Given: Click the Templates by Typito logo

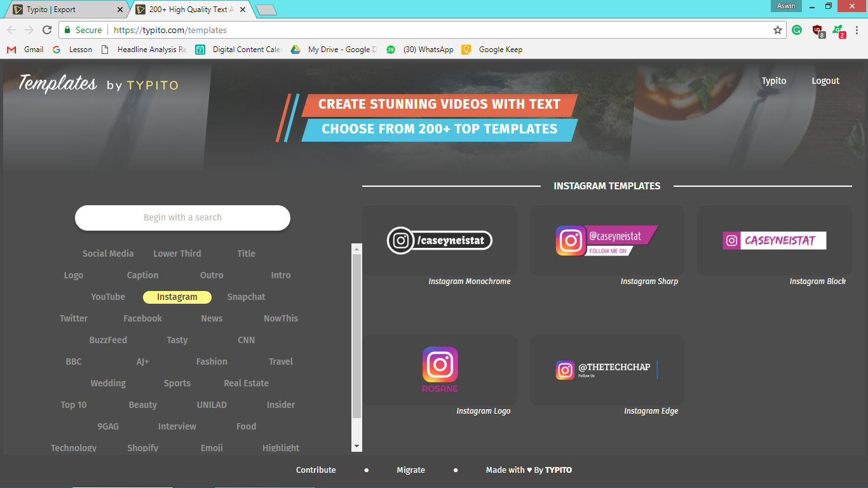Looking at the screenshot, I should (98, 83).
